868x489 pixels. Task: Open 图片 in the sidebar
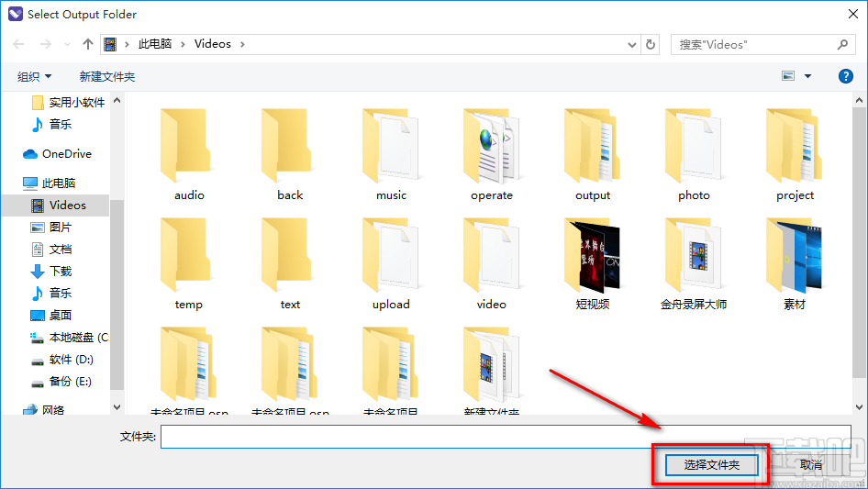coord(51,227)
